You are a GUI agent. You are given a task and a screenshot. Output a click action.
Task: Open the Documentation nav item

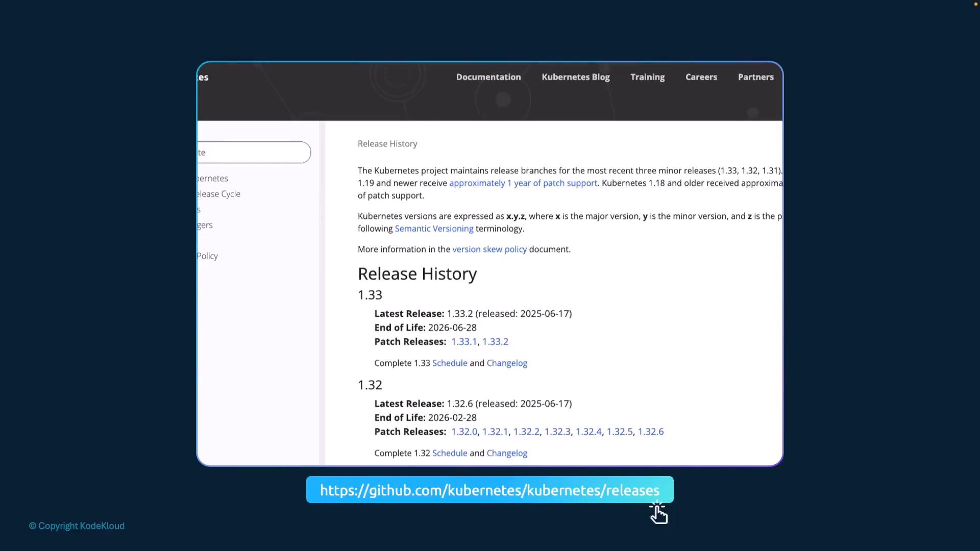[x=488, y=77]
